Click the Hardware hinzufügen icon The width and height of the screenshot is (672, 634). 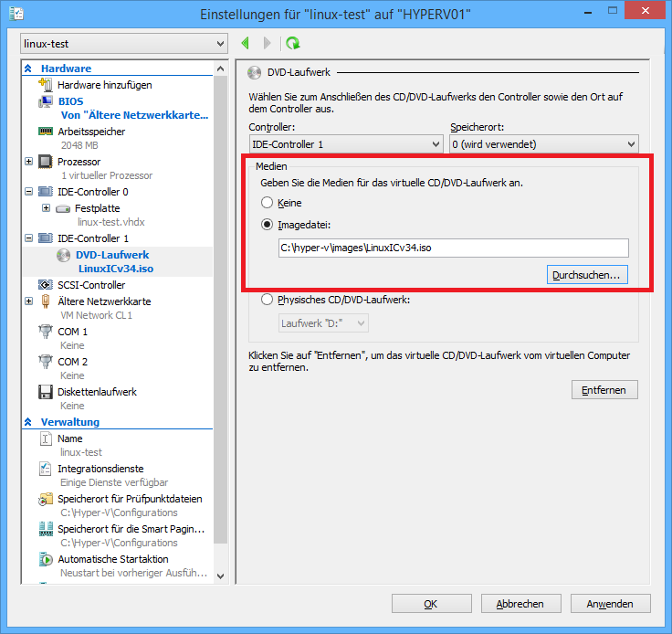(x=46, y=85)
